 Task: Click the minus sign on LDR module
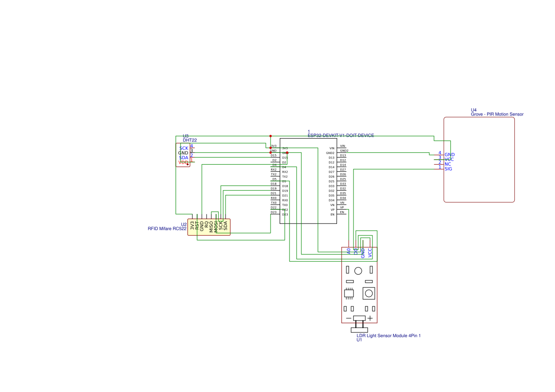click(349, 318)
